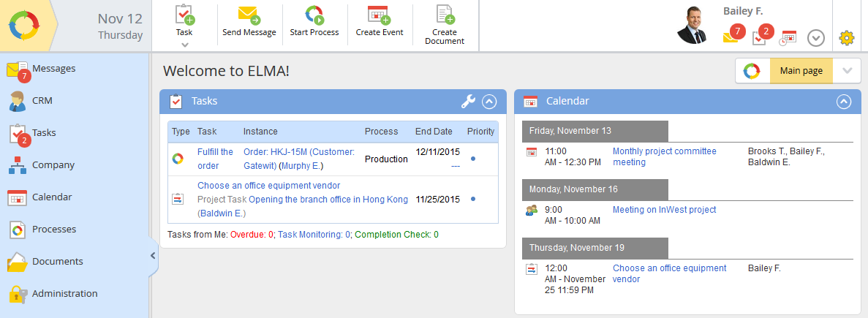The image size is (868, 318).
Task: Open Company in the left sidebar
Action: [x=53, y=164]
